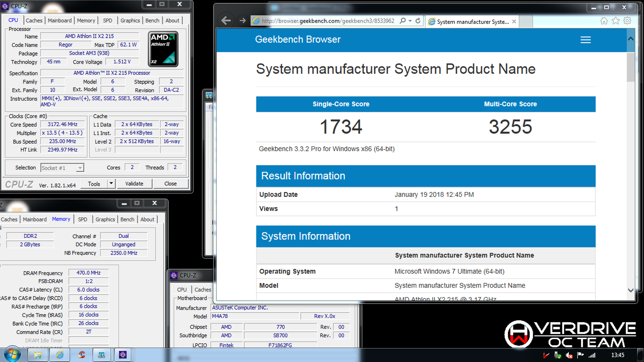Screen dimensions: 644x362
Task: Open address bar autocomplete dropdown arrow
Action: pyautogui.click(x=410, y=21)
